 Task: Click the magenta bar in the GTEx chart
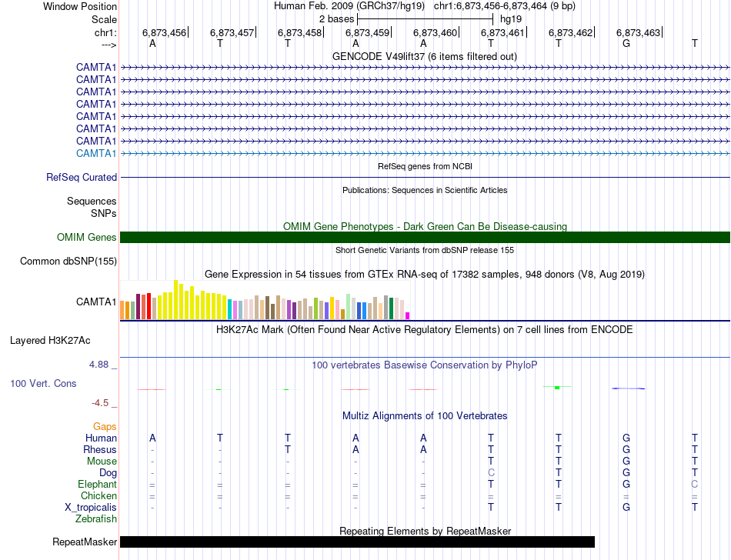click(x=407, y=316)
